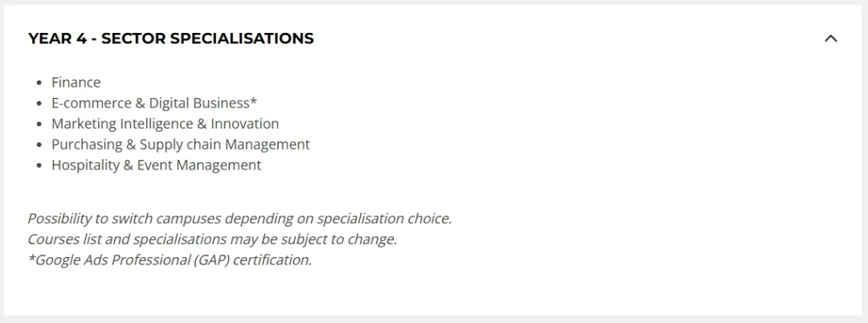Viewport: 868px width, 323px height.
Task: Click the bullet point beside Finance
Action: [x=39, y=83]
